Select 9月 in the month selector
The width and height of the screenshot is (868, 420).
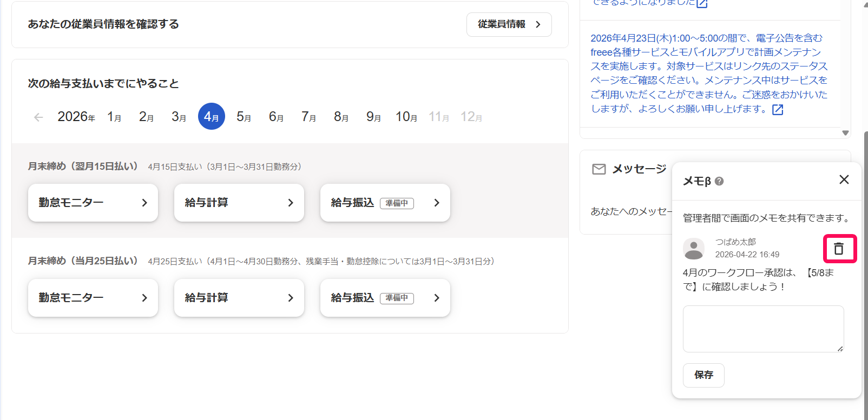pyautogui.click(x=374, y=117)
